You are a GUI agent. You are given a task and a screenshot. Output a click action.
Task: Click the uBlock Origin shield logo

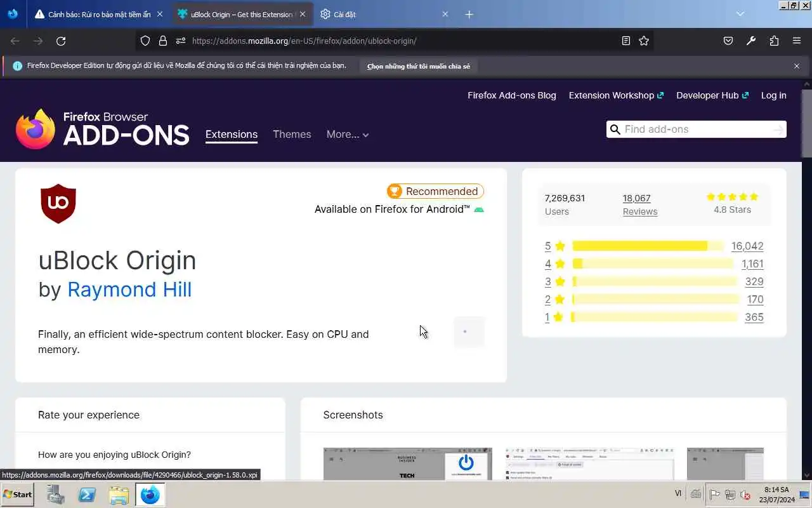pos(58,203)
